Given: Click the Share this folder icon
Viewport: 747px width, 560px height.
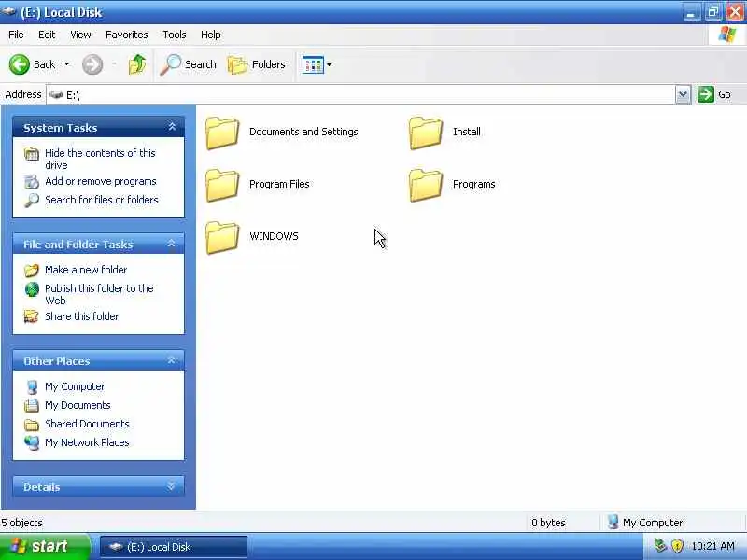Looking at the screenshot, I should [x=32, y=316].
